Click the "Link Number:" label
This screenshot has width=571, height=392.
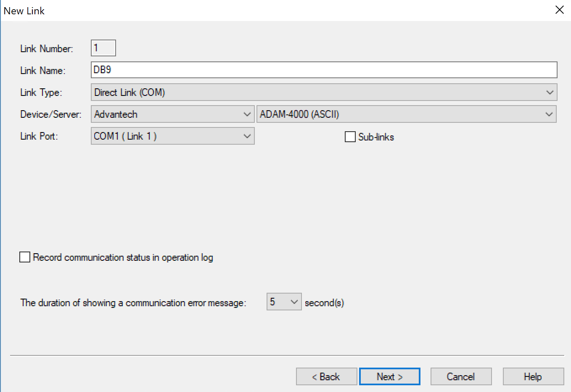coord(47,49)
